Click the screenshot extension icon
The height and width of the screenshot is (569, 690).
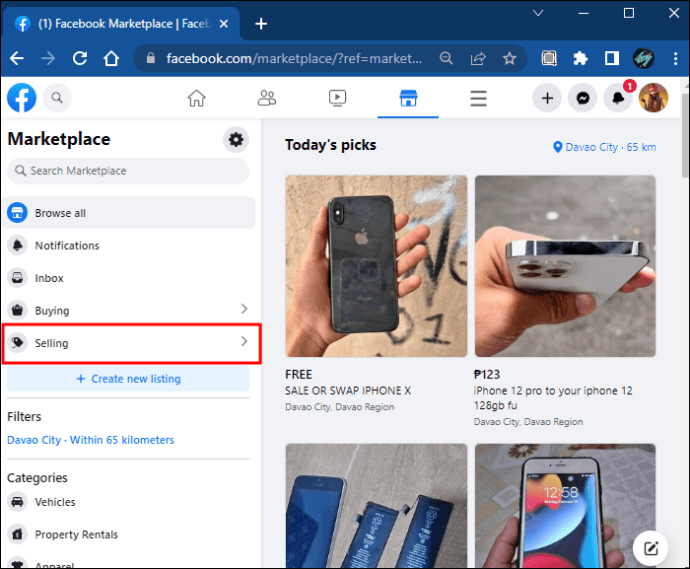tap(549, 58)
